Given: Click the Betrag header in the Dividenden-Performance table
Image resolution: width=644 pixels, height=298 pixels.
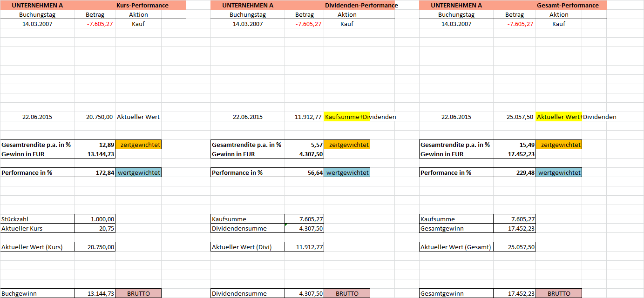Looking at the screenshot, I should coord(305,14).
